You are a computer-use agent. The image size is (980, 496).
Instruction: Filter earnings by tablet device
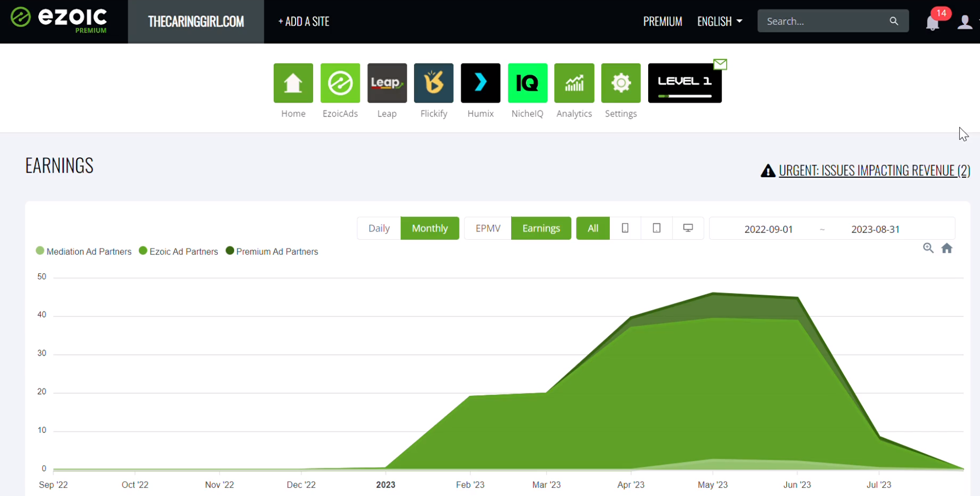(x=656, y=228)
